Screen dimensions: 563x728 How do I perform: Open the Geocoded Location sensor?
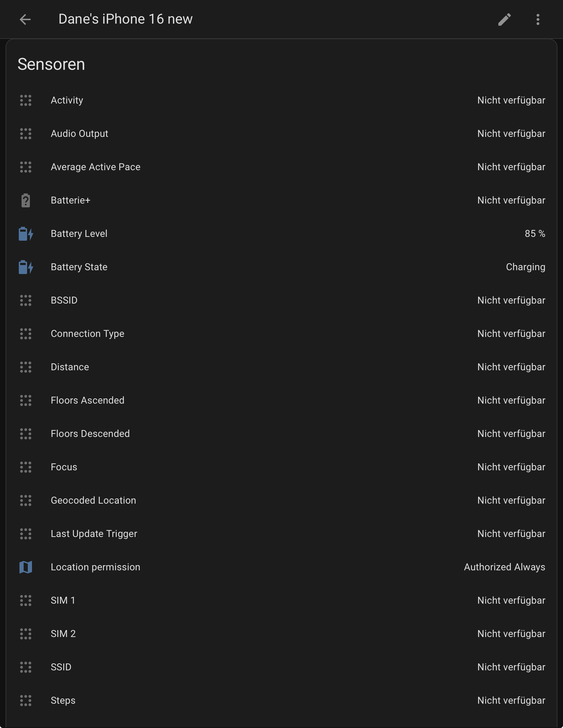[93, 501]
